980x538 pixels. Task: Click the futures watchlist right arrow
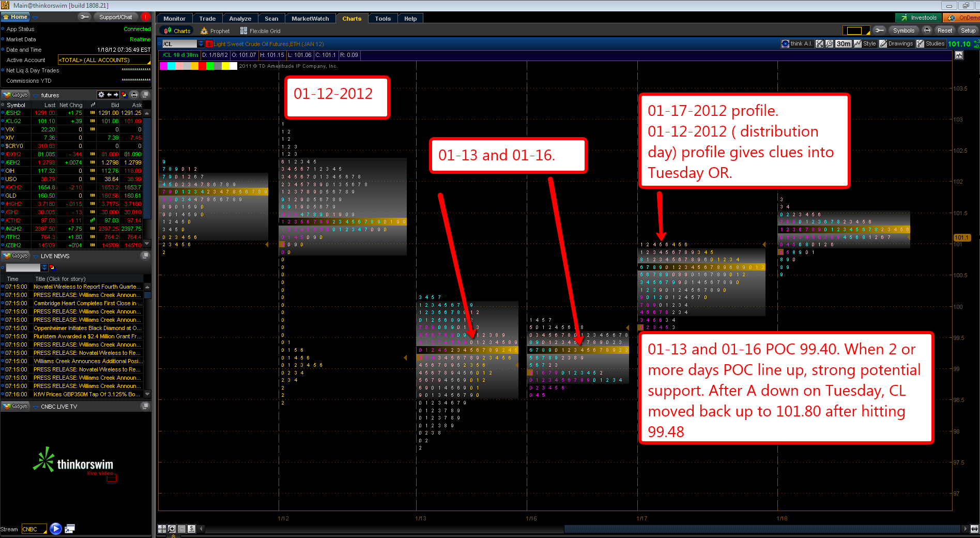pos(116,95)
